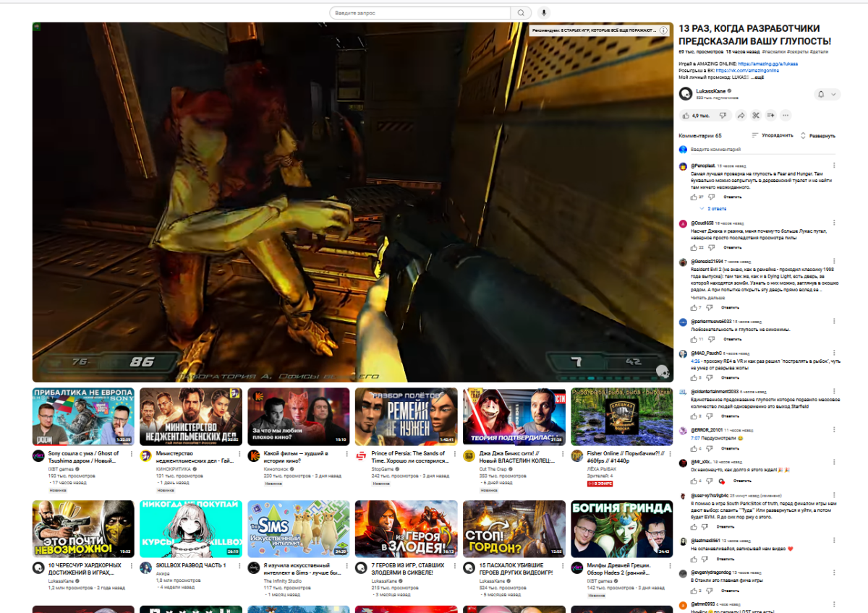Play the main video in the player

[353, 202]
